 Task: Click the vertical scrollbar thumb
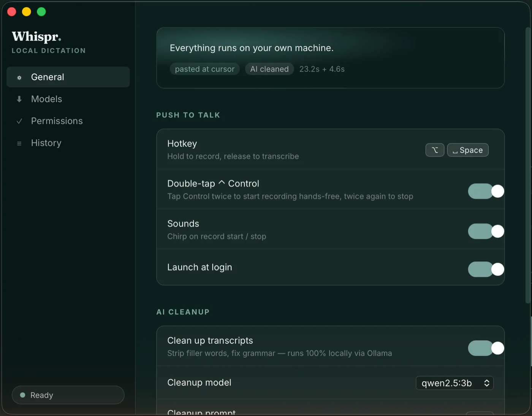point(527,165)
